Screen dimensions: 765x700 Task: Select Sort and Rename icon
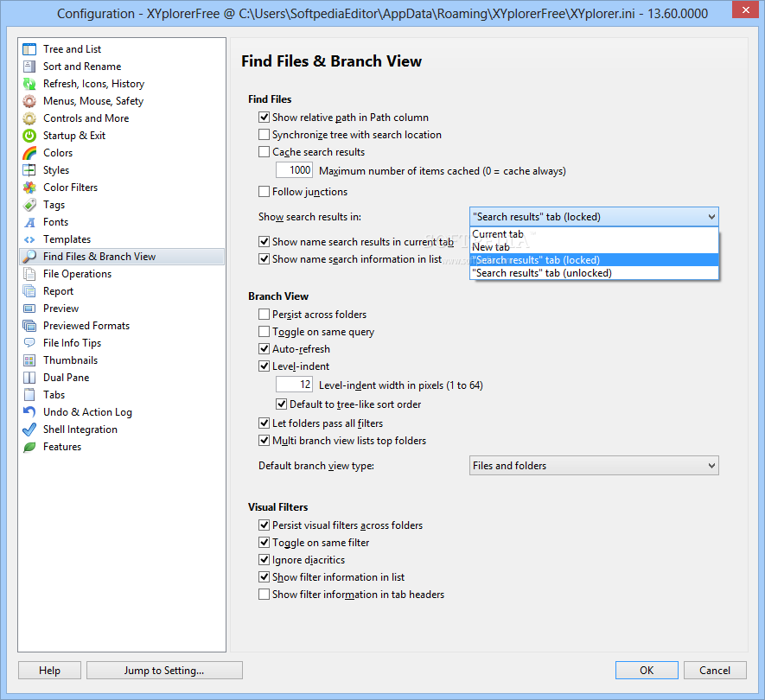[x=29, y=67]
